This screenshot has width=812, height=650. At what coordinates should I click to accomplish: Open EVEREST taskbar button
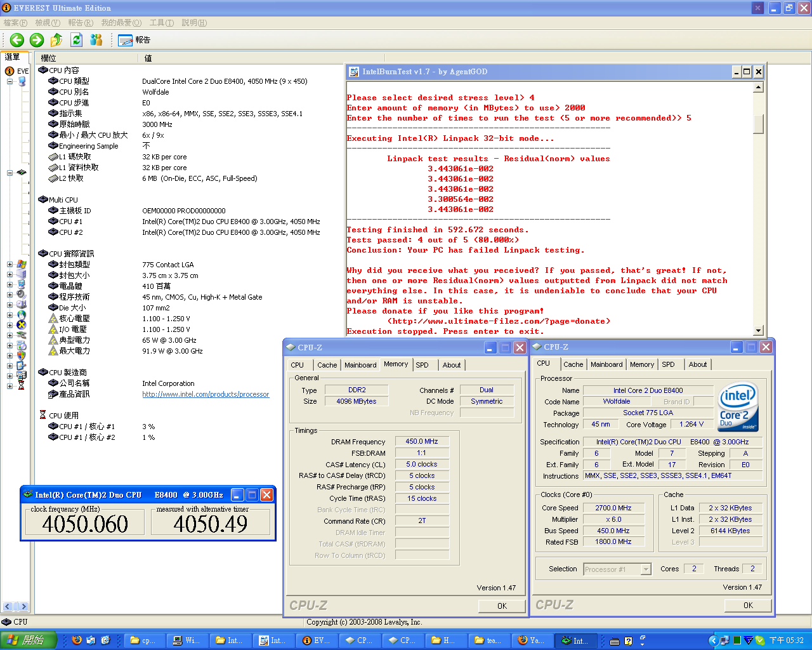point(317,640)
